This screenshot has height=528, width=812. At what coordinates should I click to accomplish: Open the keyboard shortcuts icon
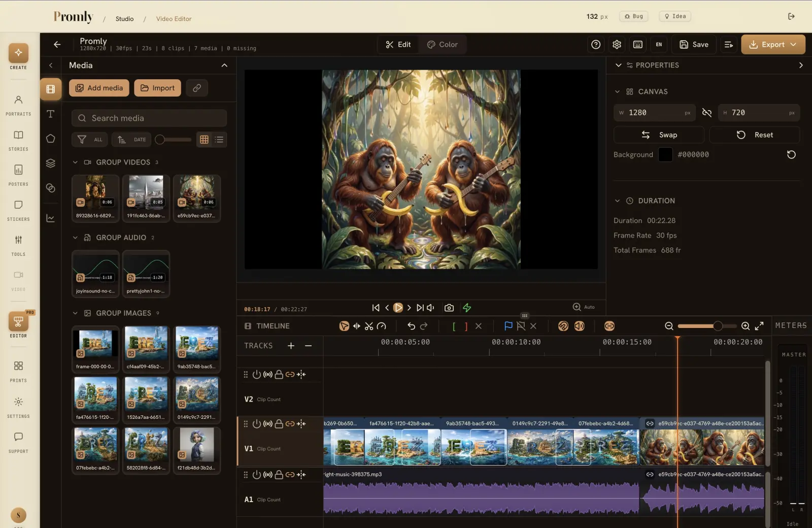tap(638, 45)
